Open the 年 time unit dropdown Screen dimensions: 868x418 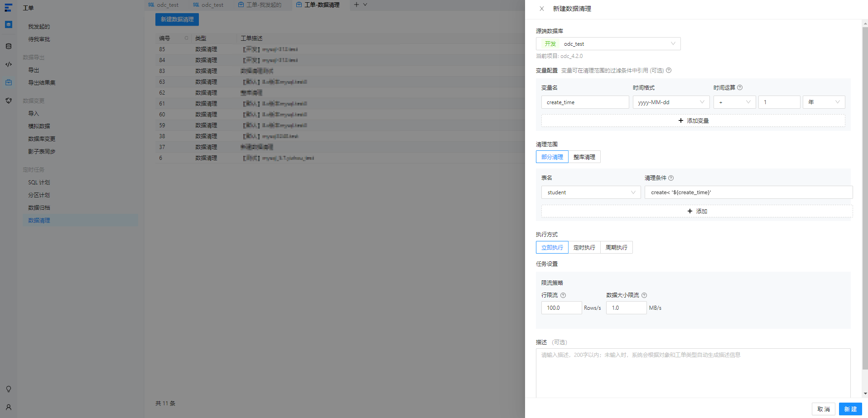[x=824, y=102]
